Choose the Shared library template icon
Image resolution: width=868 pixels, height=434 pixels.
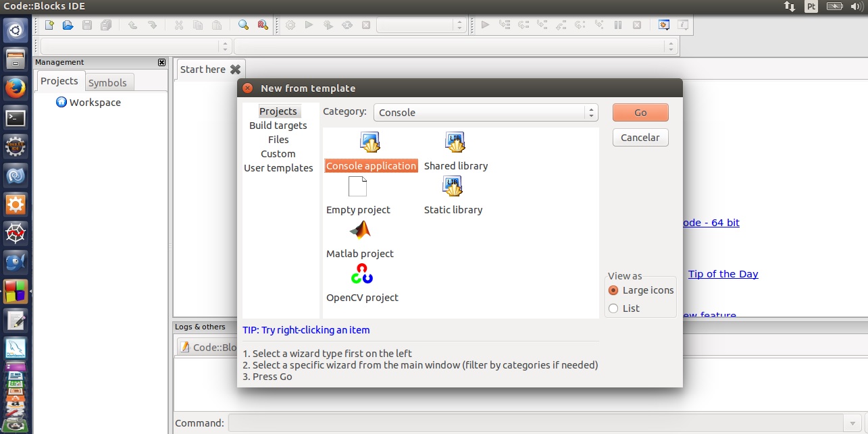pyautogui.click(x=455, y=144)
